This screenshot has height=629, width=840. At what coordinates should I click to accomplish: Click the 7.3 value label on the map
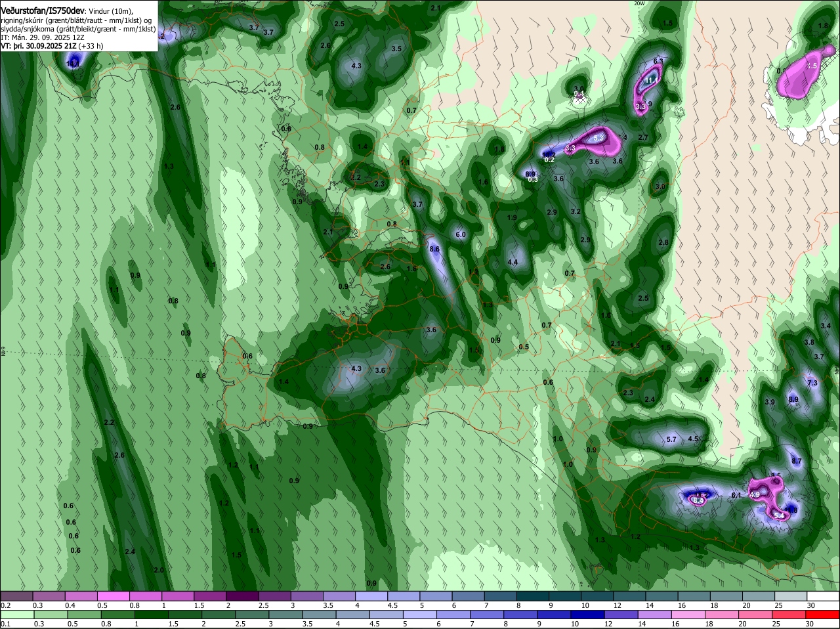click(812, 383)
